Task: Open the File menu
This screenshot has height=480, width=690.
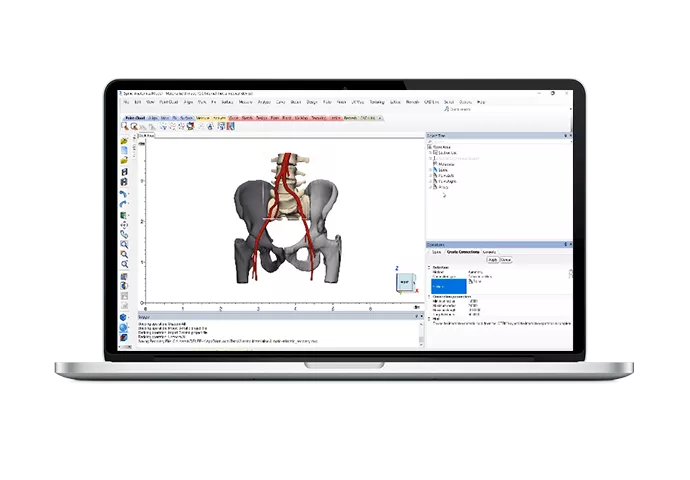Action: [126, 102]
